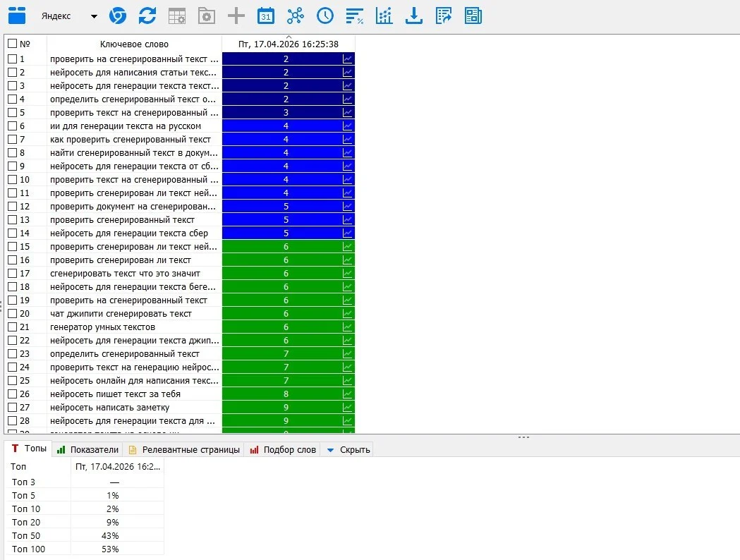Open the Подбор слов tab
This screenshot has width=740, height=560.
pyautogui.click(x=283, y=449)
